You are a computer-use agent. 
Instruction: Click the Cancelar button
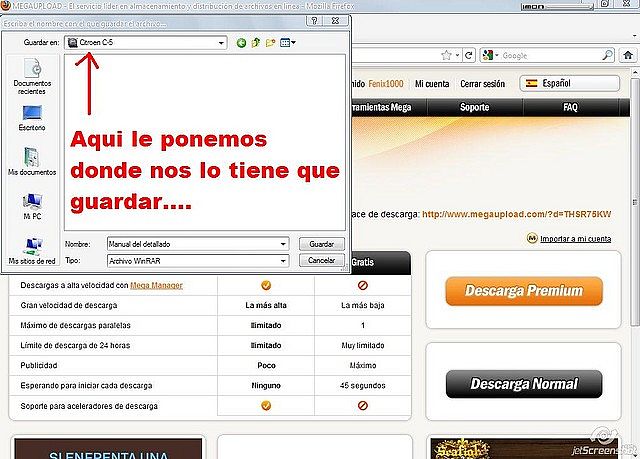click(321, 260)
